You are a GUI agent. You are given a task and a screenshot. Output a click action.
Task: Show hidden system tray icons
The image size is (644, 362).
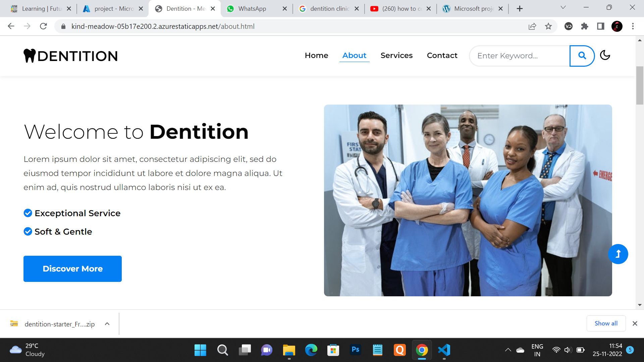click(508, 350)
